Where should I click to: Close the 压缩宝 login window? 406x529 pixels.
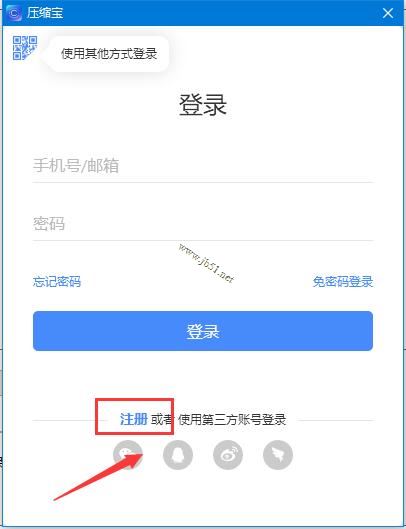pyautogui.click(x=388, y=13)
